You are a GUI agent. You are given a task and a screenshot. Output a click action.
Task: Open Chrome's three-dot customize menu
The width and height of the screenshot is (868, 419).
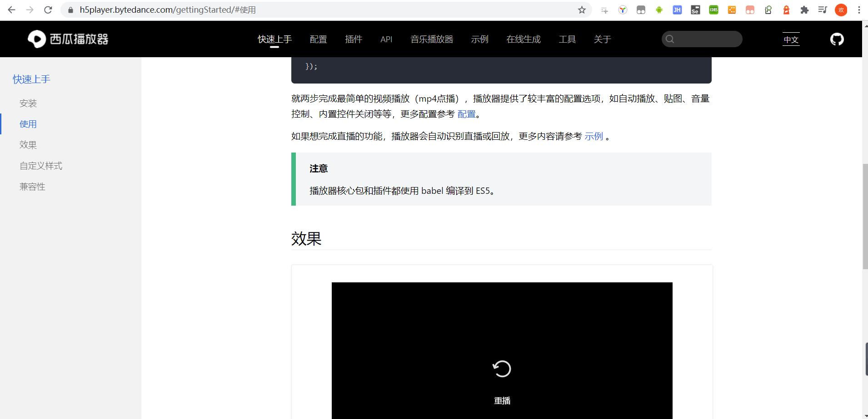[859, 10]
